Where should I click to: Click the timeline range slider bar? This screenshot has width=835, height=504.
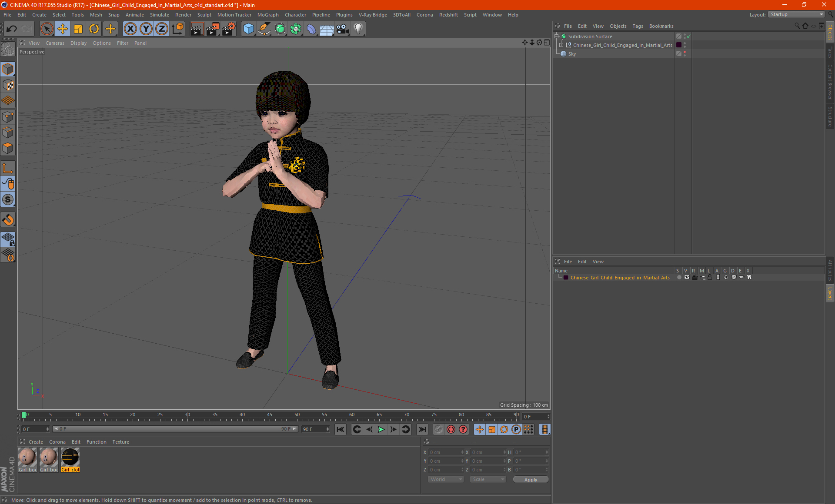click(175, 429)
